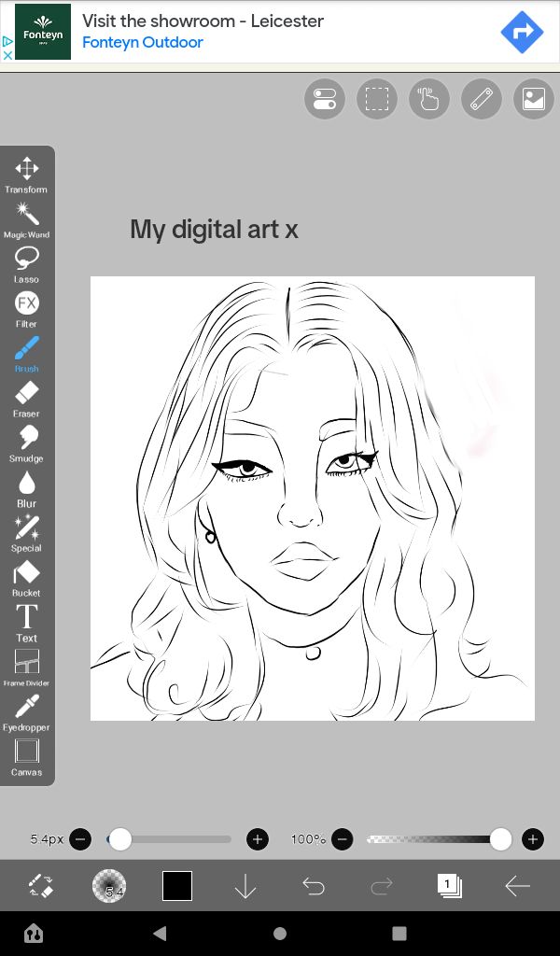Screen dimensions: 560x956
Task: Open the layers panel
Action: coord(450,886)
